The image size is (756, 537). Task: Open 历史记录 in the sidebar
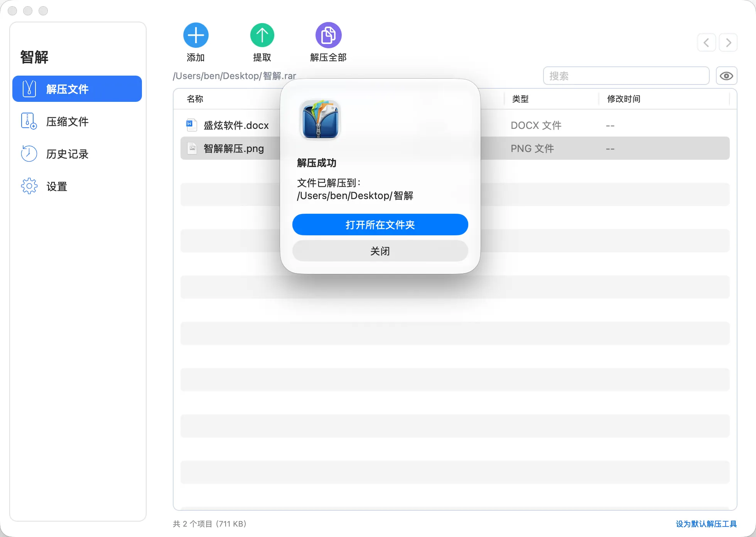coord(77,154)
